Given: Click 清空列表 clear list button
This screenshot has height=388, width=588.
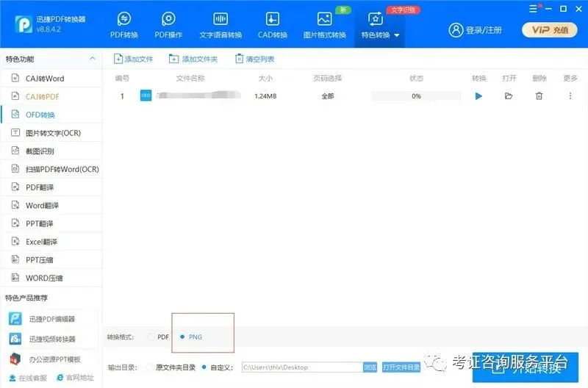Looking at the screenshot, I should pos(254,59).
